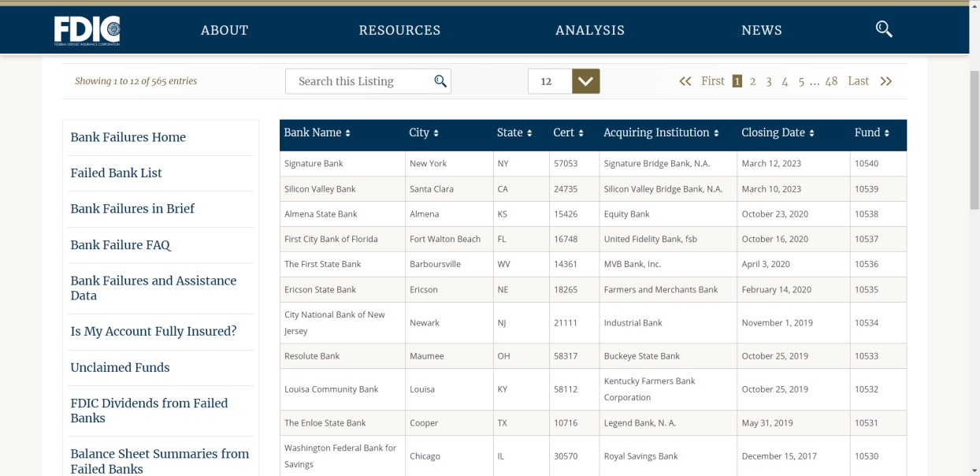Screen dimensions: 980x476
Task: Open FDIC Dividends from Failed Banks link
Action: point(149,411)
